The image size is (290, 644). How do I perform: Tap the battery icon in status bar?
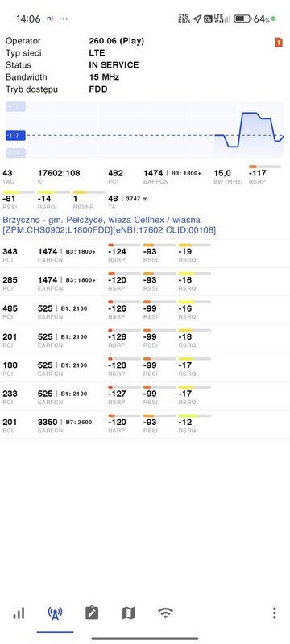point(242,19)
